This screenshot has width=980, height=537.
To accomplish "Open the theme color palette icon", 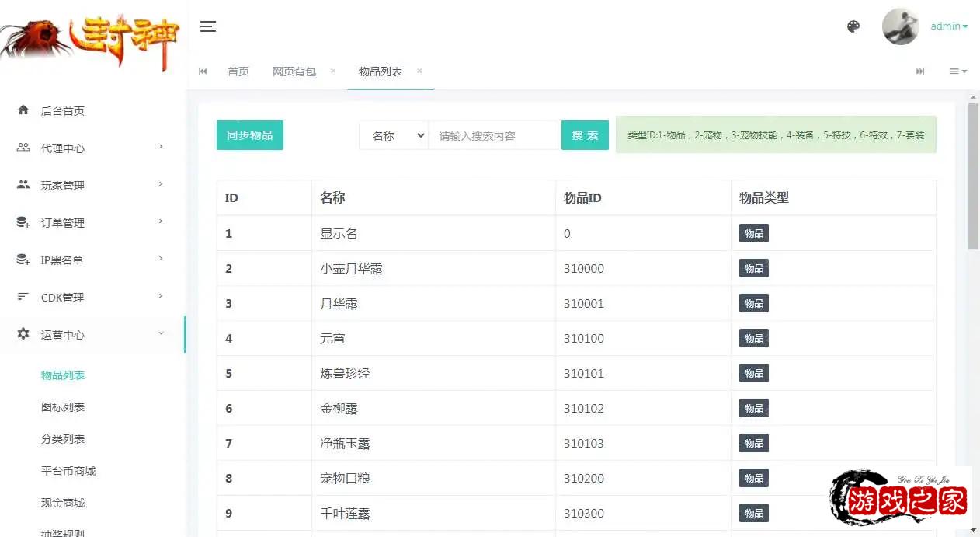I will pos(853,26).
